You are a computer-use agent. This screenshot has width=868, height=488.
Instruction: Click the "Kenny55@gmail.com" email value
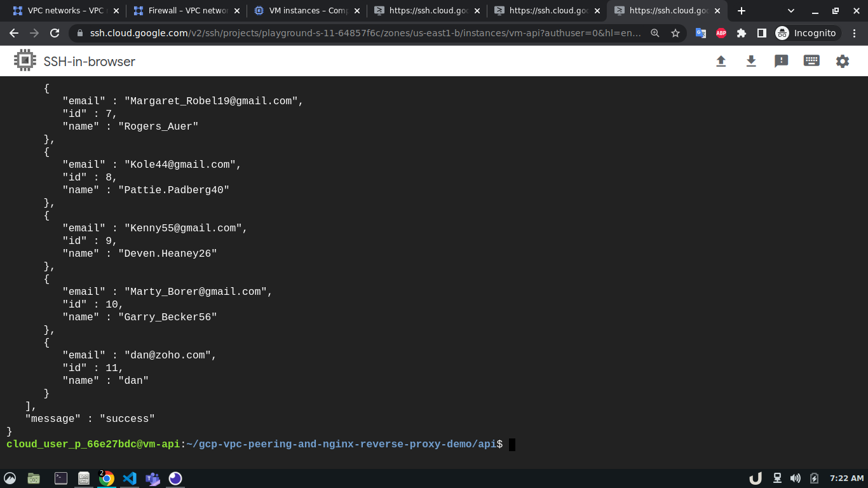coord(183,228)
